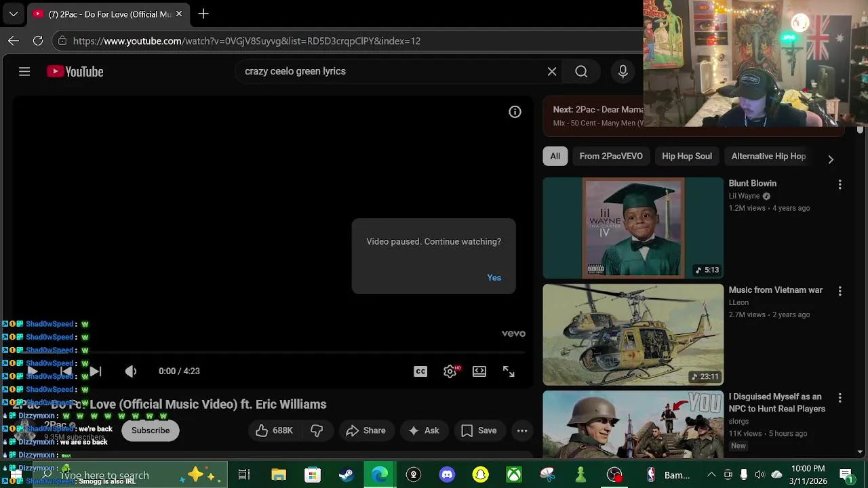
Task: Open the NPC hunt video thumbnail
Action: point(633,424)
